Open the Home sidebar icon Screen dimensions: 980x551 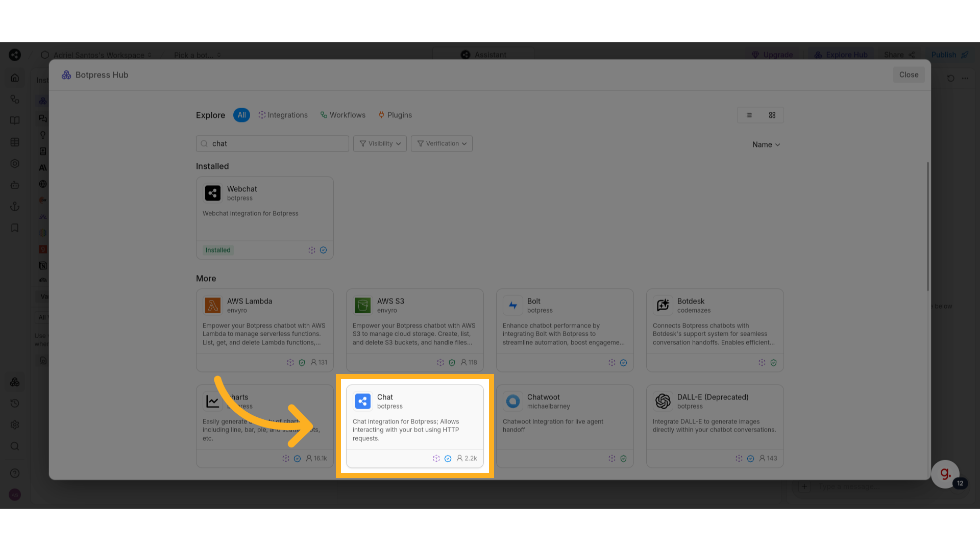coord(15,78)
